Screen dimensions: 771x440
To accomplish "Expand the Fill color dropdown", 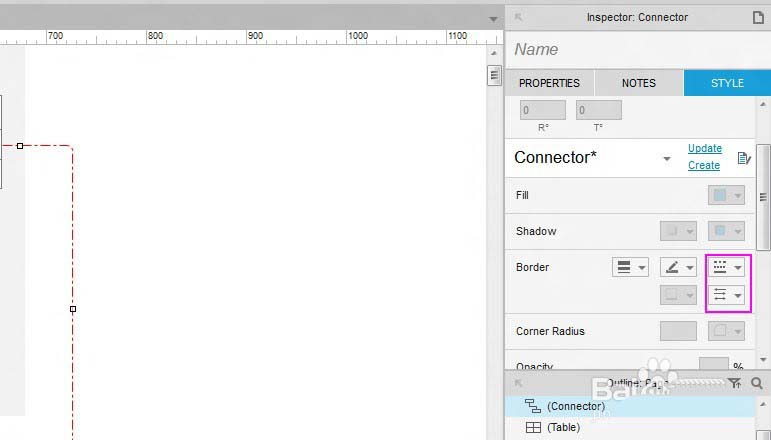I will (x=726, y=195).
